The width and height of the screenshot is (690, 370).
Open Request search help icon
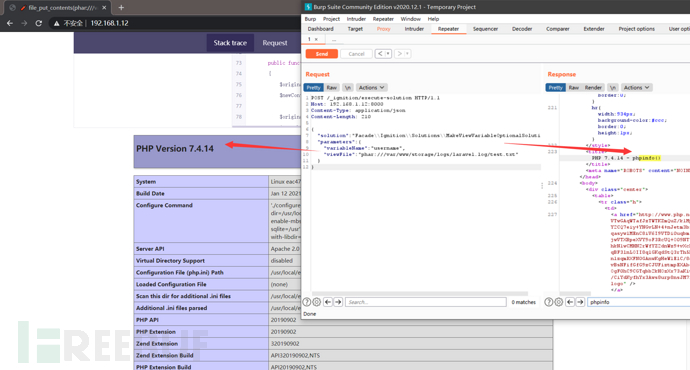307,302
